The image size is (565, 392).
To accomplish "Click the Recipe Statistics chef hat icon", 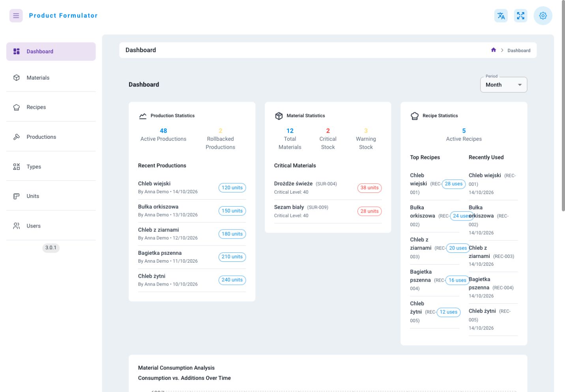I will coord(415,116).
